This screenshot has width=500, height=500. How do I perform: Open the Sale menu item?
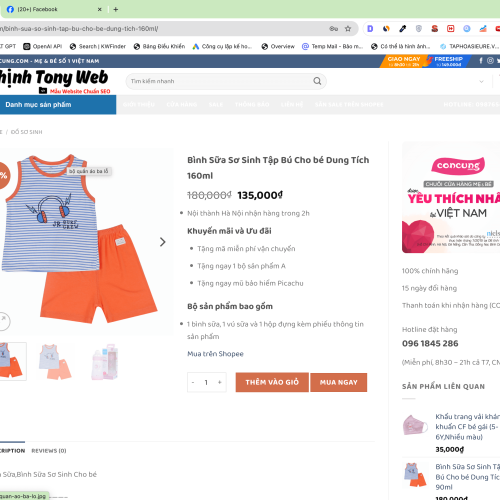point(216,105)
